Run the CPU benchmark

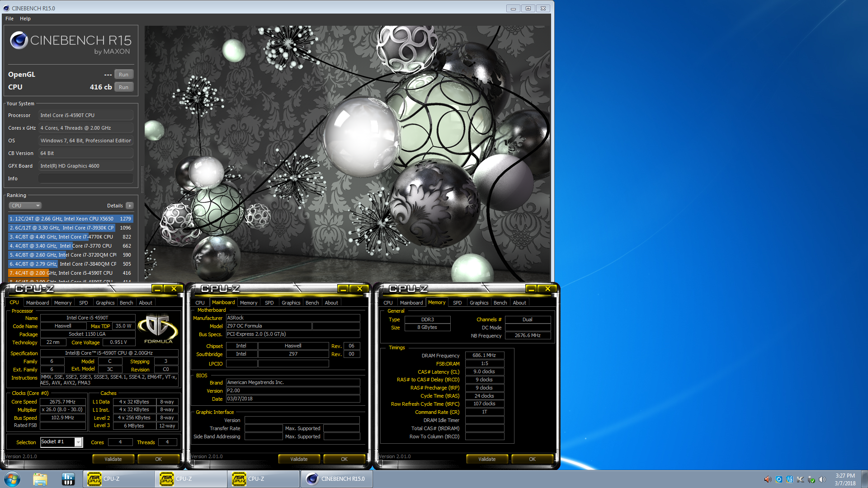[123, 87]
